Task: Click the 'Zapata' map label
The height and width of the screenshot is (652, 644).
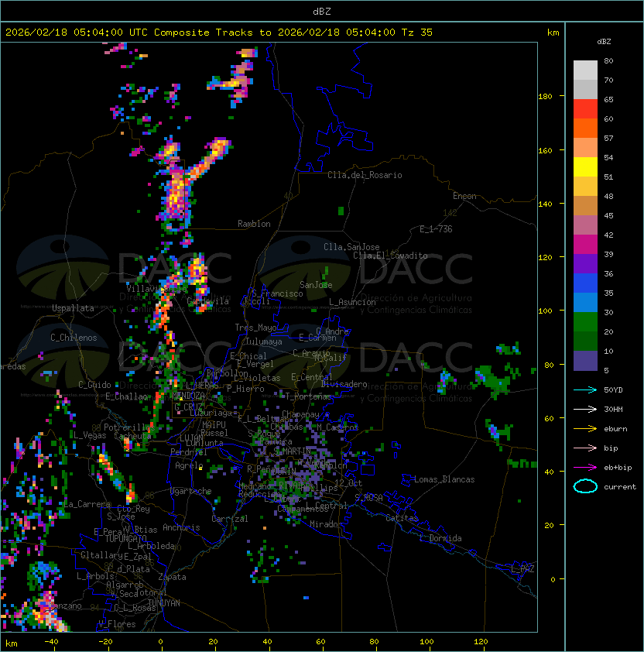Action: click(x=172, y=577)
